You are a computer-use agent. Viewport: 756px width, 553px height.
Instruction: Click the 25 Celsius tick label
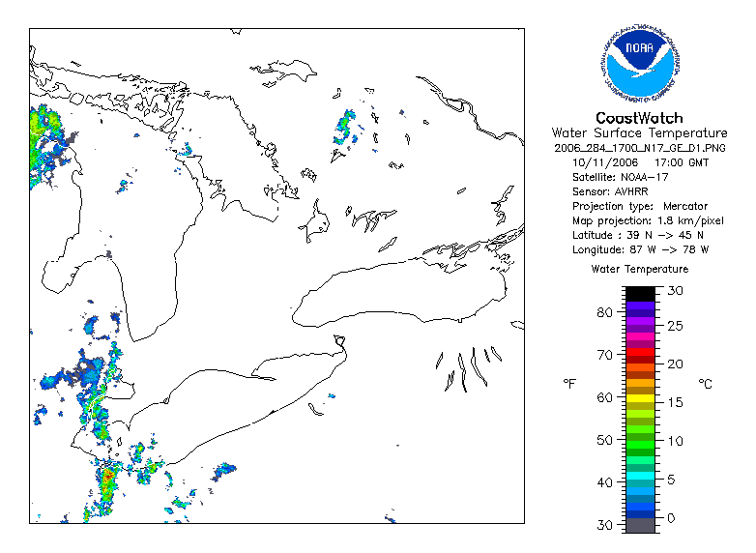(x=675, y=327)
